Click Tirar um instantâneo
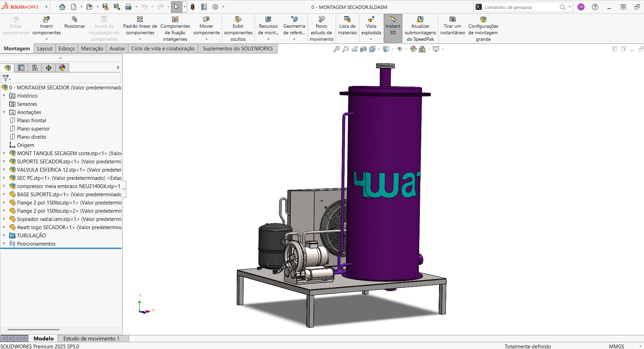644x349 pixels. (x=452, y=26)
